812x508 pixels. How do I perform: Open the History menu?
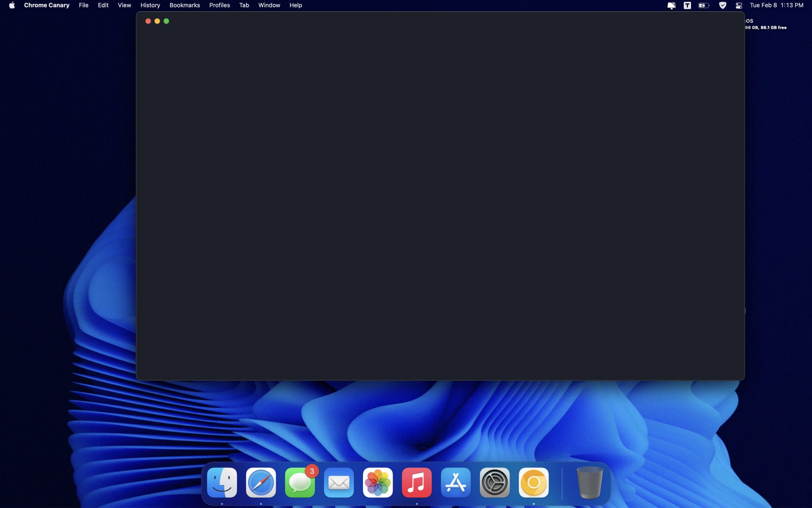[x=150, y=5]
